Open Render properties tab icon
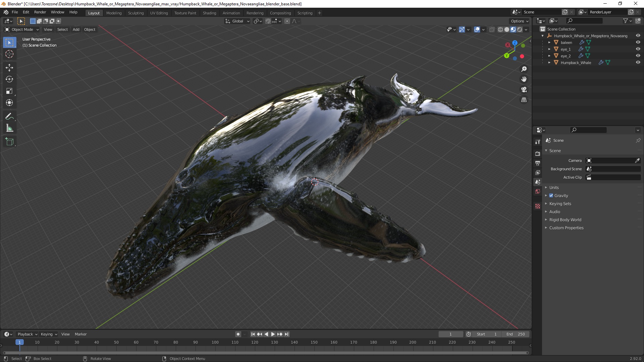The height and width of the screenshot is (362, 644). point(538,154)
